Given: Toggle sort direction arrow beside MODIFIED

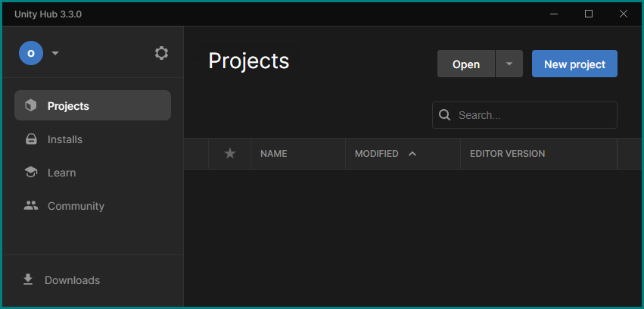Looking at the screenshot, I should point(412,154).
